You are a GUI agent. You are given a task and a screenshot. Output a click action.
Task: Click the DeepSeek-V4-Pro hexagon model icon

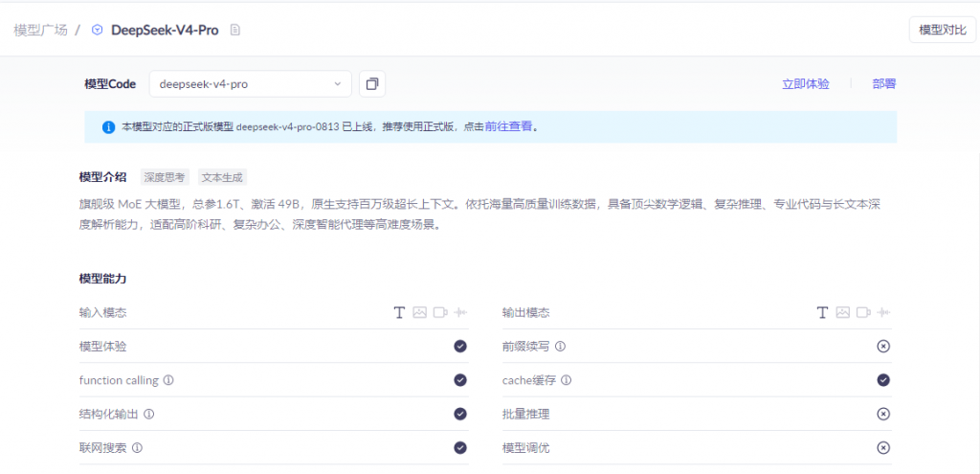(x=97, y=30)
